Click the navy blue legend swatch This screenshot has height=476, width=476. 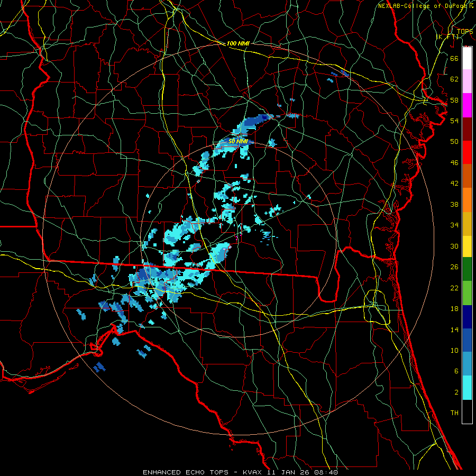pyautogui.click(x=467, y=317)
